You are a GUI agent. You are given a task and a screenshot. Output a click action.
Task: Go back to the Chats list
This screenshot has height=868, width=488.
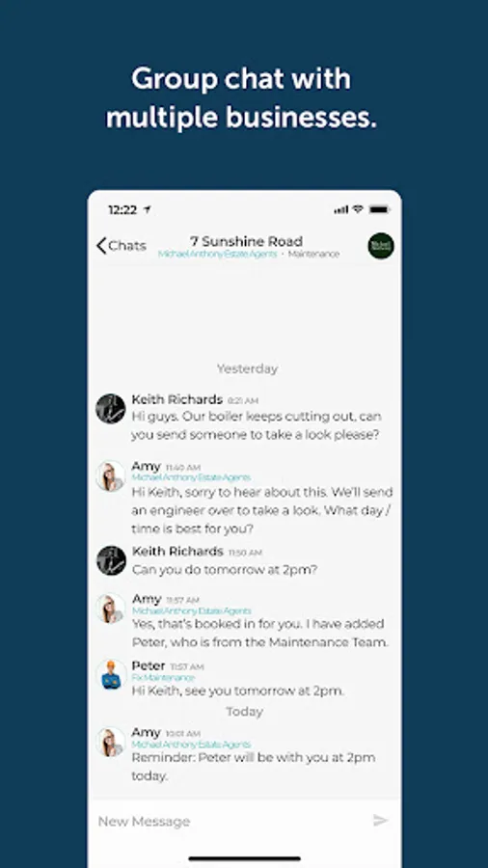click(122, 246)
